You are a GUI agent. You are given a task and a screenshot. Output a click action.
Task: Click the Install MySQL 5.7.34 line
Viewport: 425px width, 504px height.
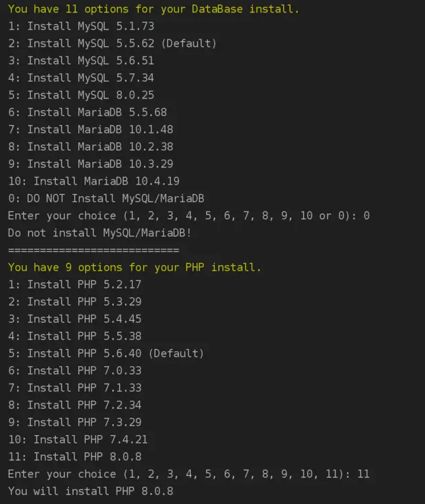click(x=81, y=78)
